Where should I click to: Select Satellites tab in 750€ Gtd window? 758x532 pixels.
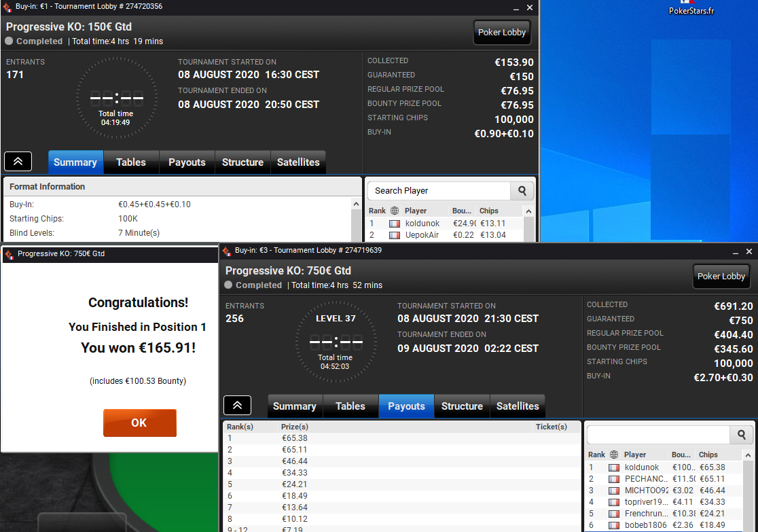pos(518,406)
